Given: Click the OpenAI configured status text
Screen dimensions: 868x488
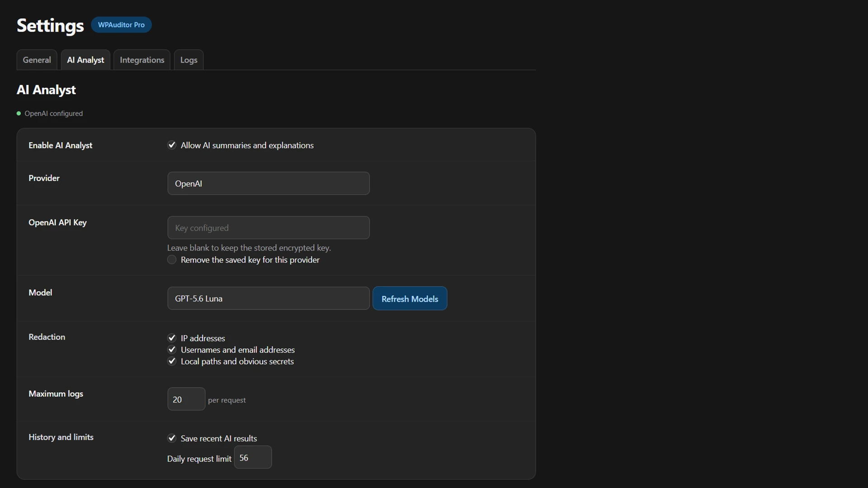Looking at the screenshot, I should pyautogui.click(x=53, y=113).
